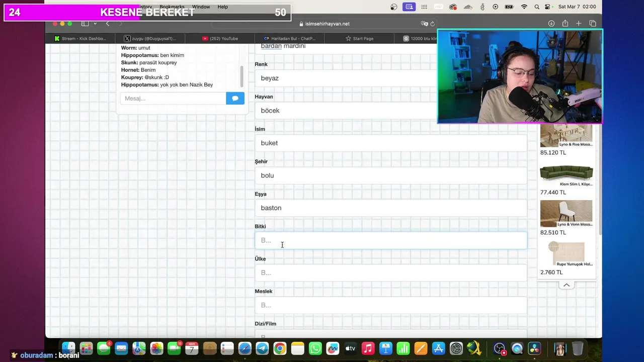Viewport: 644px width, 362px height.
Task: Open the Safari share menu
Action: point(565,24)
